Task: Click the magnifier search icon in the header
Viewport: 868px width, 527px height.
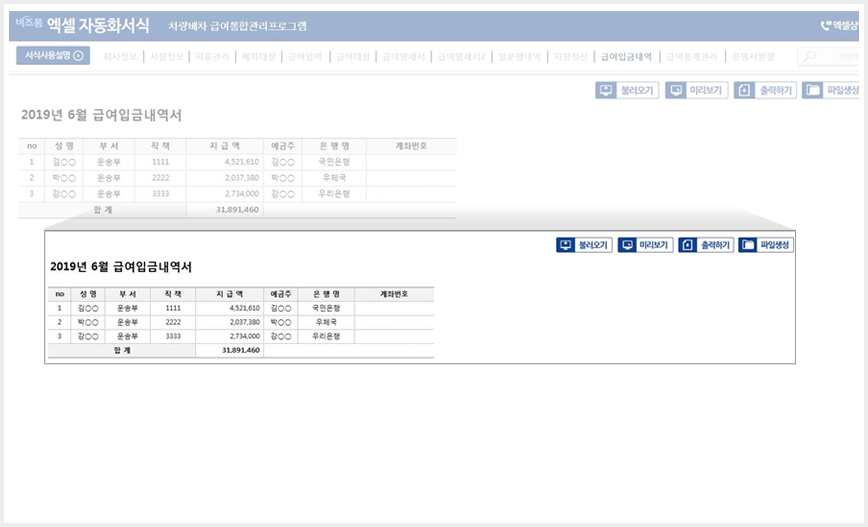Action: pos(810,56)
